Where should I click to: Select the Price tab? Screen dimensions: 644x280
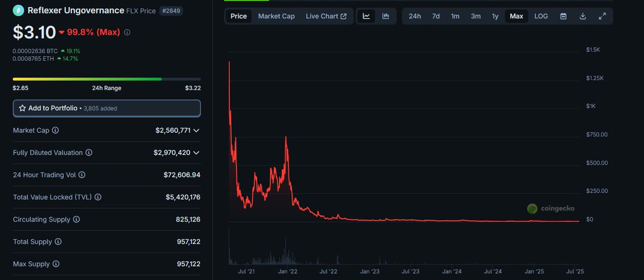point(239,16)
